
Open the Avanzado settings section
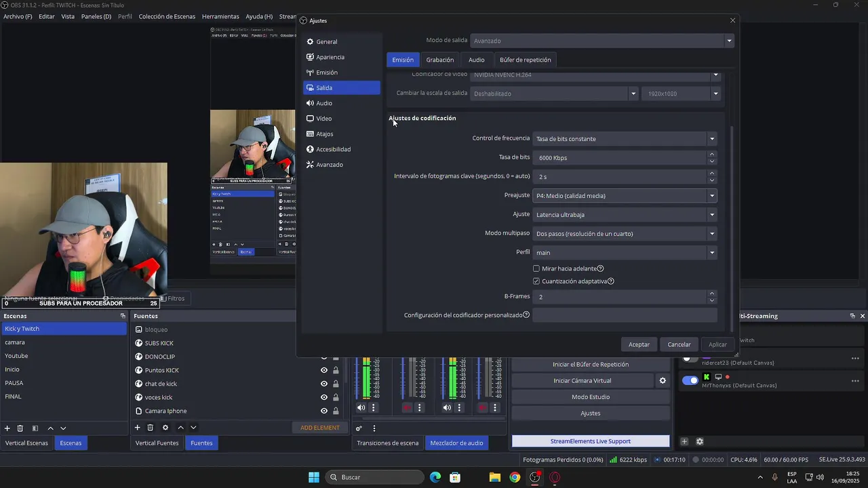click(x=342, y=165)
